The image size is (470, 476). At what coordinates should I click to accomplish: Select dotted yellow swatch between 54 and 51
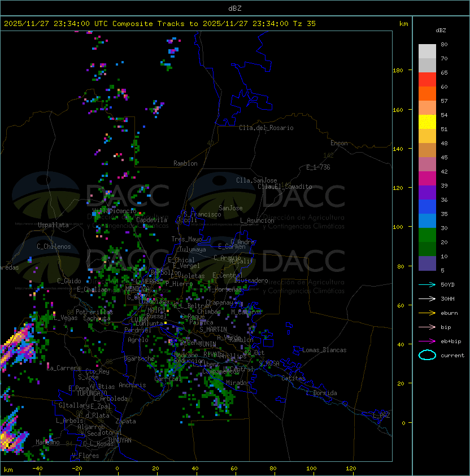point(427,122)
